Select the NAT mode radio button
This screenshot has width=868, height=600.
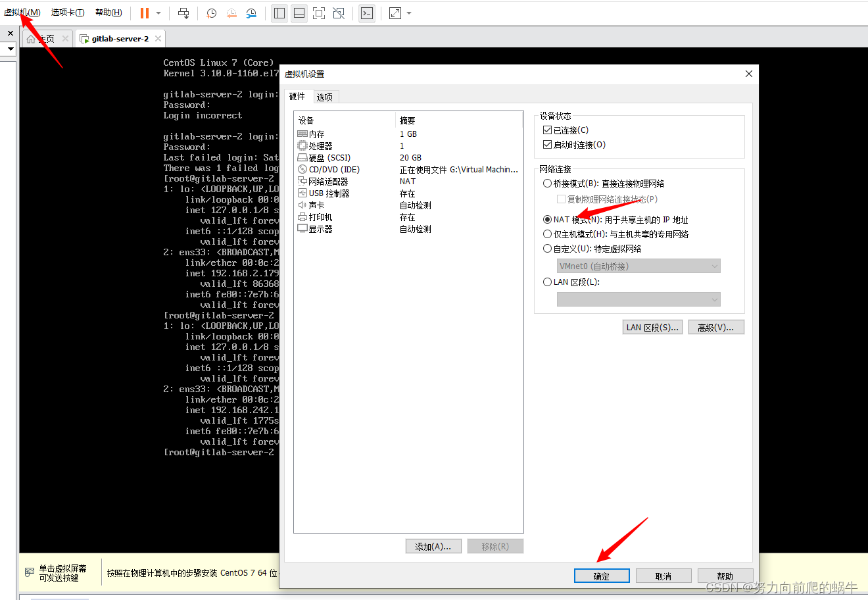click(x=547, y=220)
